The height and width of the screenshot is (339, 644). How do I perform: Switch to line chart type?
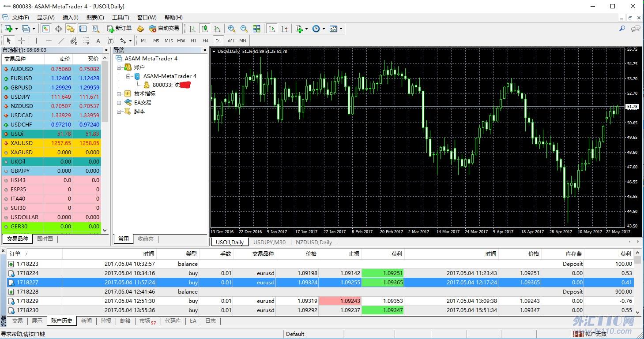217,29
